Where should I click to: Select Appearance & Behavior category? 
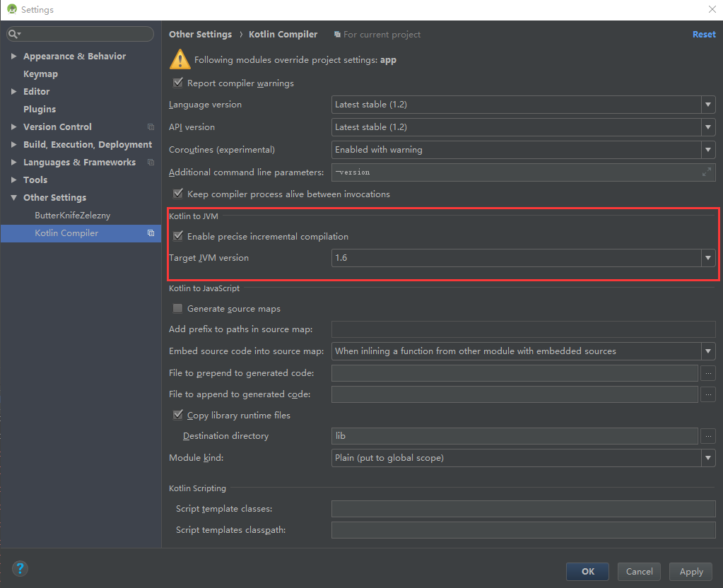click(75, 57)
